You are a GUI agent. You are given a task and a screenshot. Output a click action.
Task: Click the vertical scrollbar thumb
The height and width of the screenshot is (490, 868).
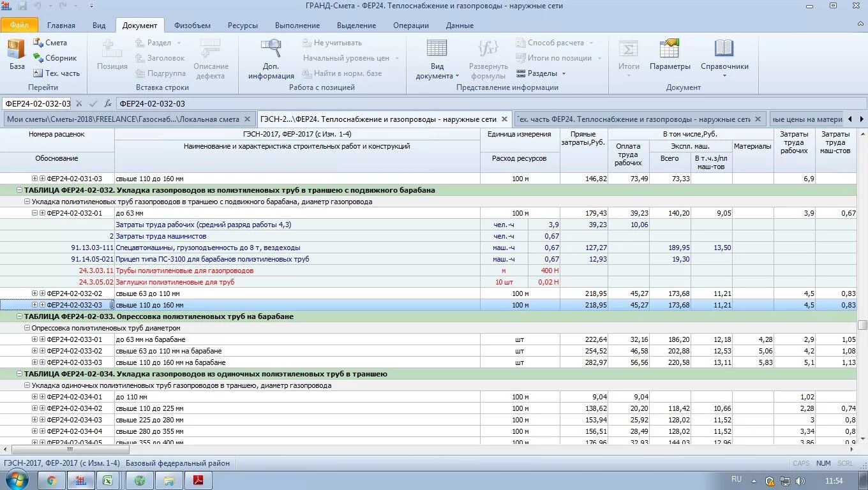pyautogui.click(x=862, y=325)
